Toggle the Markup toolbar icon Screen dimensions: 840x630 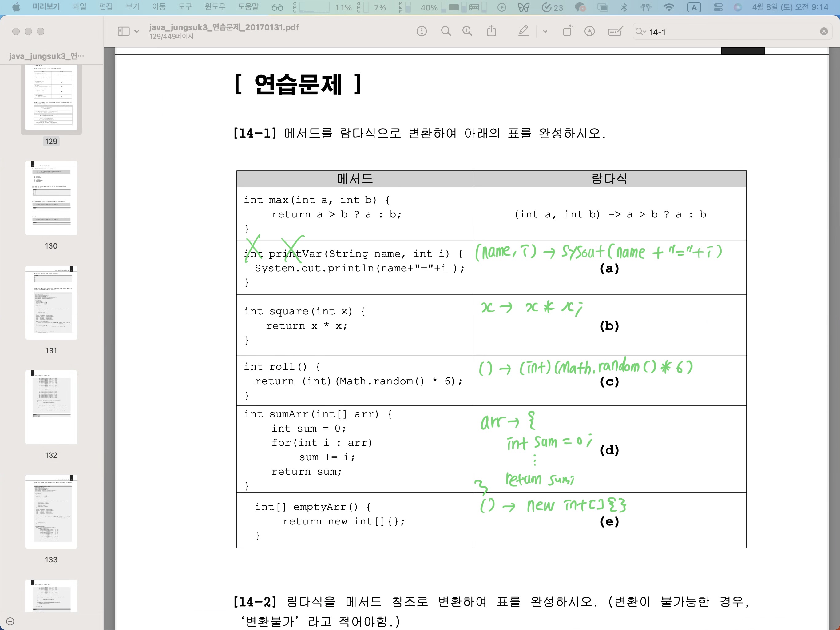[x=589, y=31]
